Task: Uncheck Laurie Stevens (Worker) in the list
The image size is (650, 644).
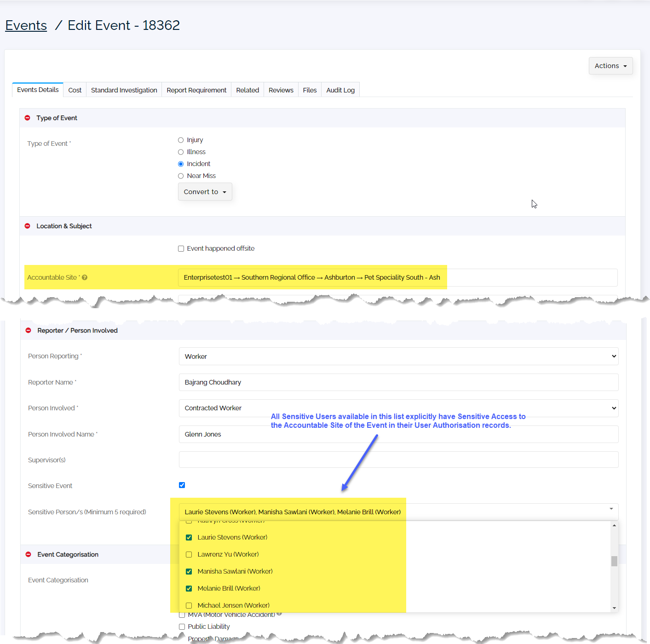Action: [x=189, y=538]
